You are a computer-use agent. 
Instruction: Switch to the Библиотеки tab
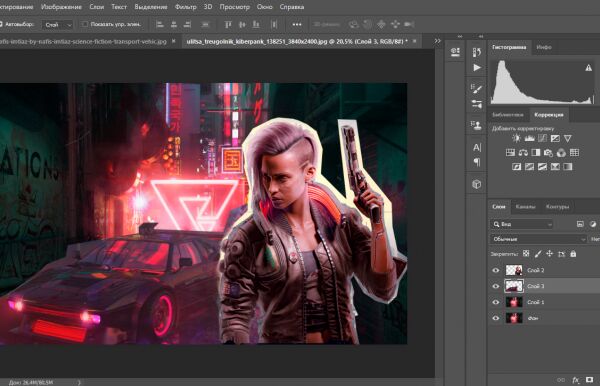point(508,115)
